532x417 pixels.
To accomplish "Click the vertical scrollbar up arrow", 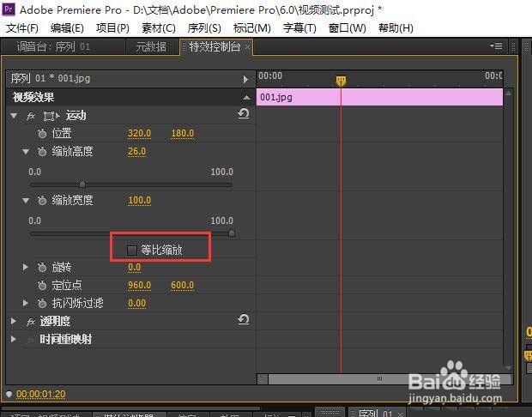I will click(x=508, y=94).
